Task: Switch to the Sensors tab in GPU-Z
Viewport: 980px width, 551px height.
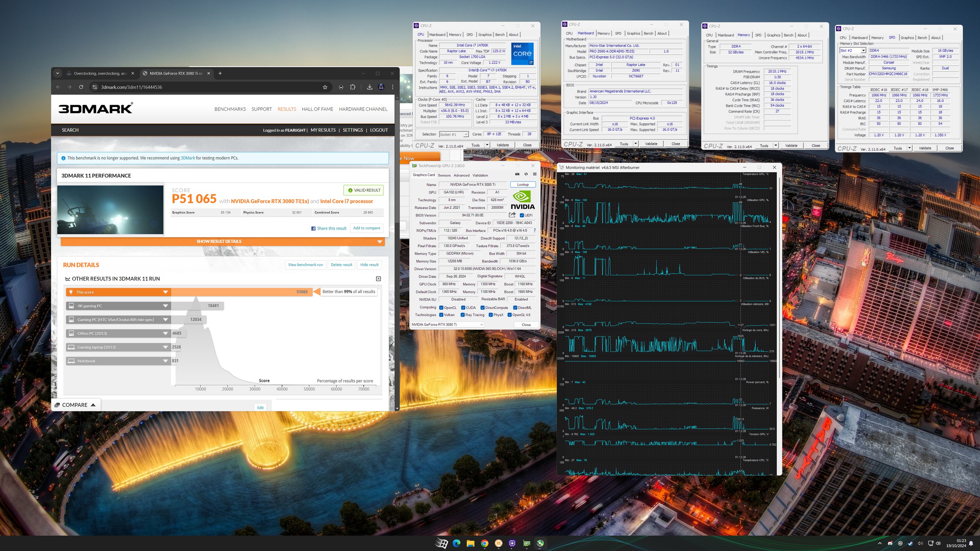Action: click(x=444, y=175)
